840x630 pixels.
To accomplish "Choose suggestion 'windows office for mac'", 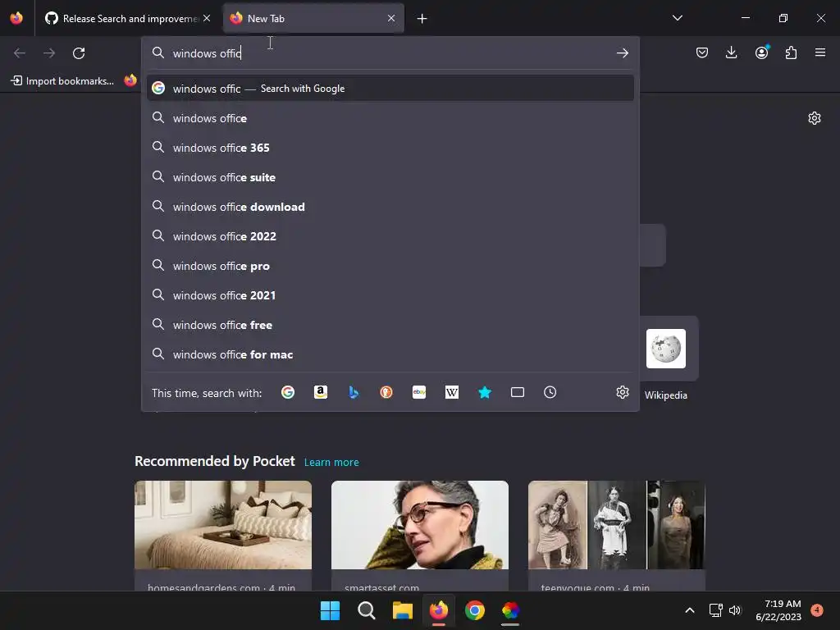I will pos(390,354).
